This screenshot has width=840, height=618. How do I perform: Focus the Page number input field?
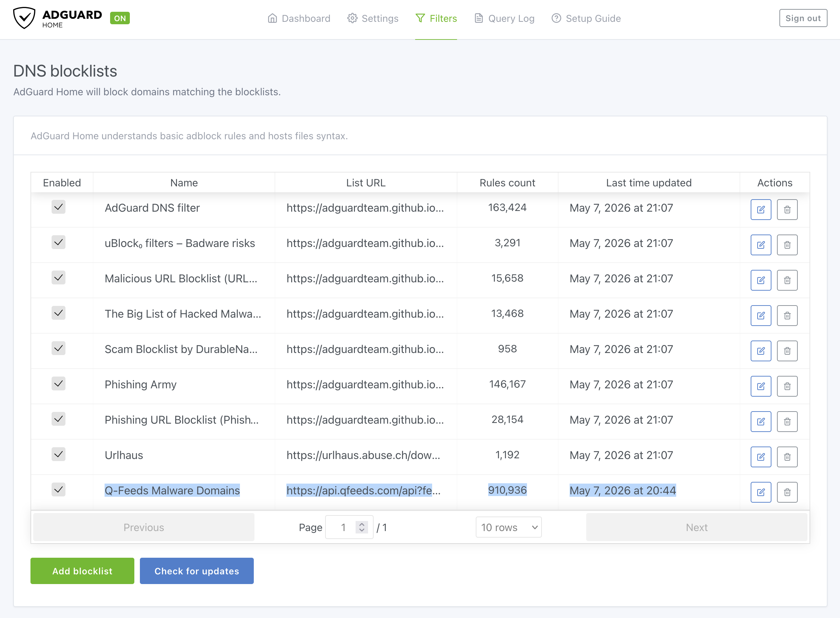pyautogui.click(x=349, y=527)
